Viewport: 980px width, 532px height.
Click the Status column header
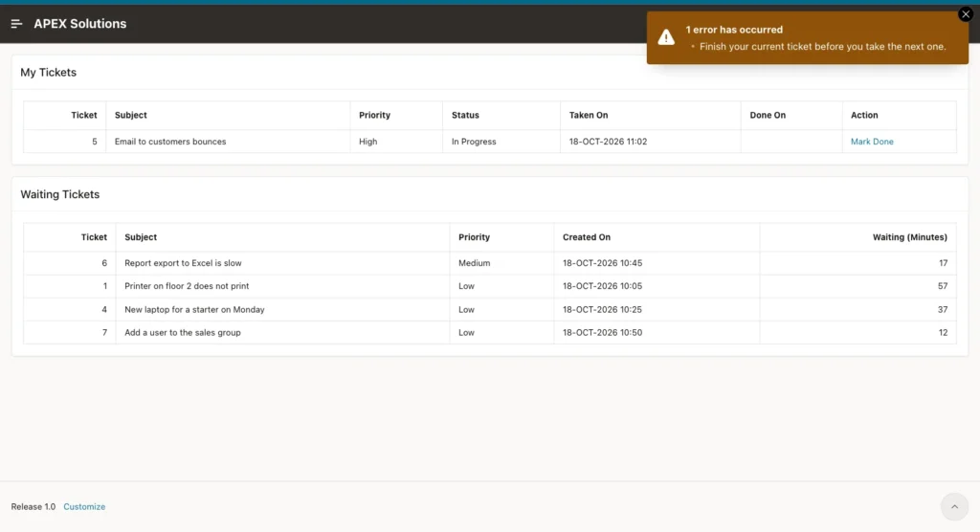pyautogui.click(x=465, y=115)
